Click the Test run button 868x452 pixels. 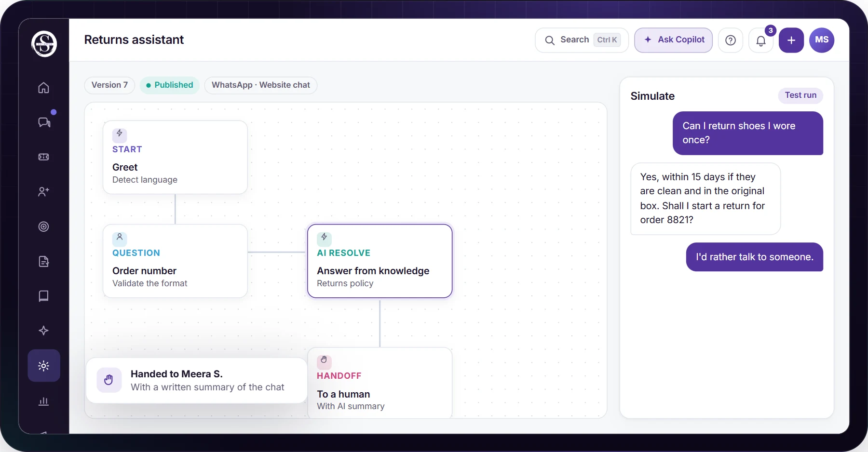(x=800, y=95)
